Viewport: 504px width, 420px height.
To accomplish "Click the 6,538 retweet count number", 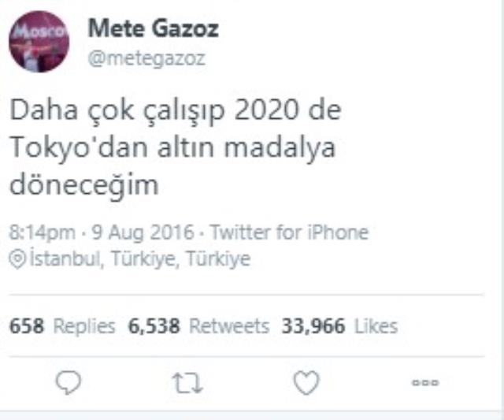I will click(x=154, y=326).
